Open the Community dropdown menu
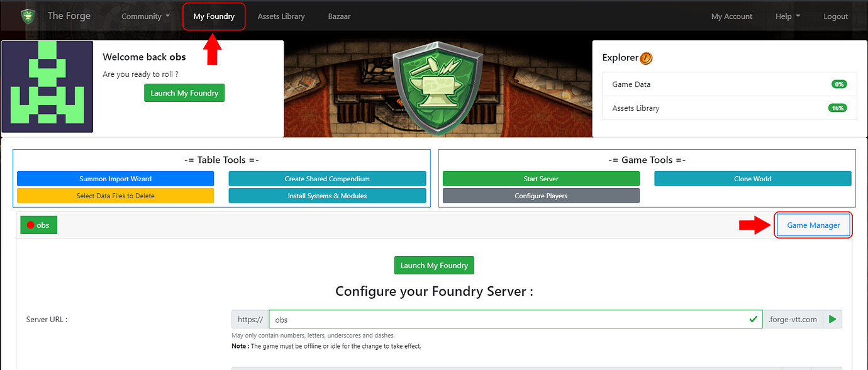Image resolution: width=868 pixels, height=370 pixels. coord(145,16)
